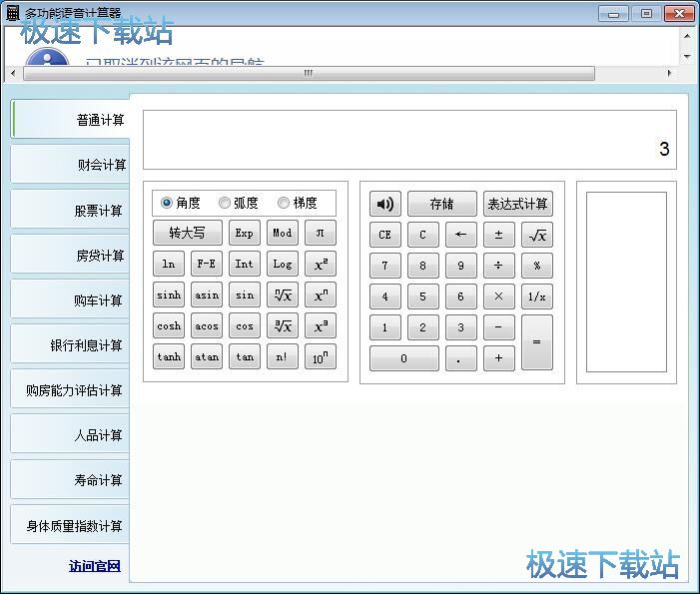Click the digit 0 button

[404, 358]
